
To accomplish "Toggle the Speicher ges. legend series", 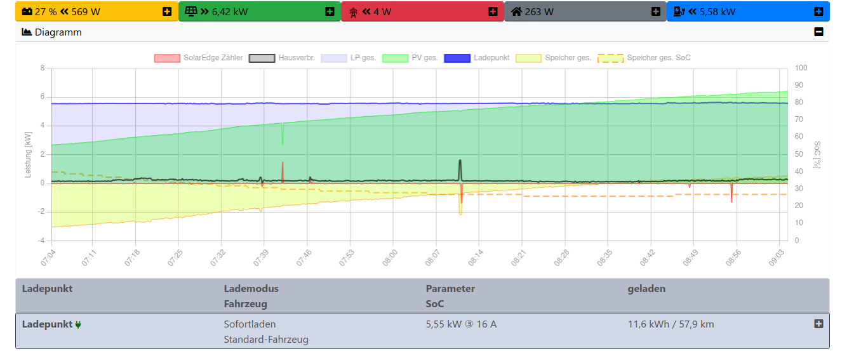I will pos(554,58).
